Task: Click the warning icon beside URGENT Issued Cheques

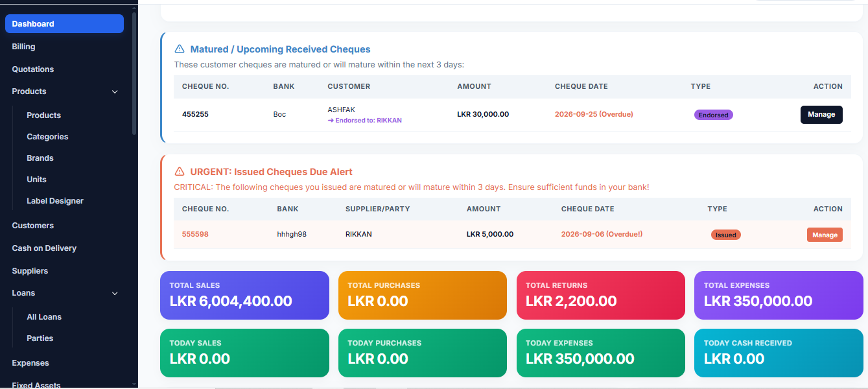Action: tap(180, 172)
